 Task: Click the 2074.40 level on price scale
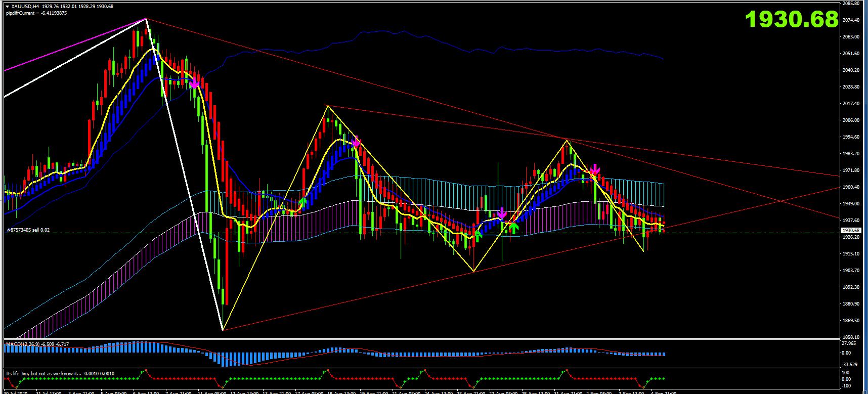(852, 20)
